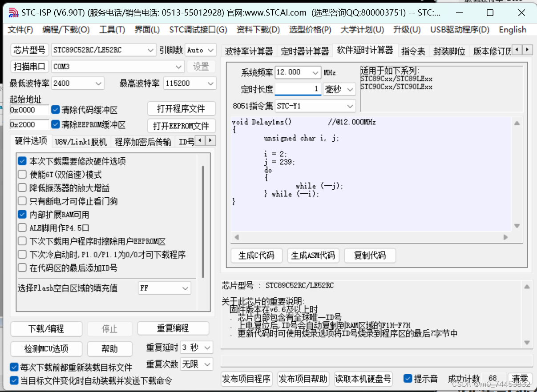Toggle 清除EEPROM缓冲区 checkbox

pyautogui.click(x=56, y=124)
